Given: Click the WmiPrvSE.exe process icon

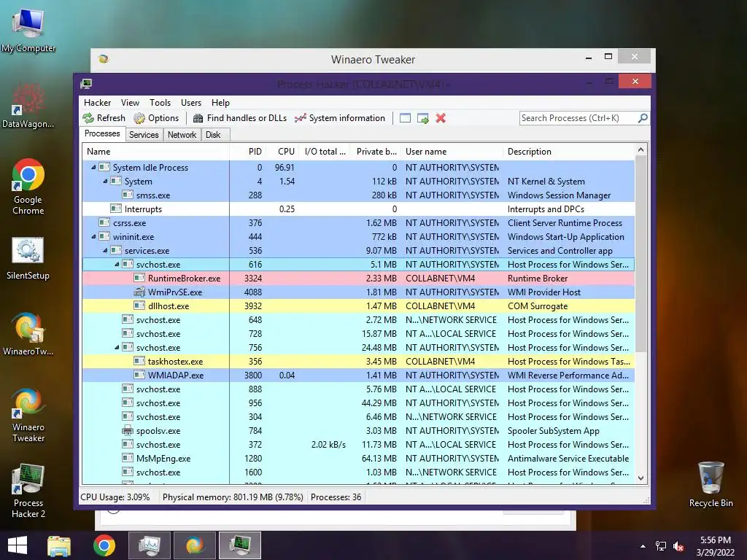Looking at the screenshot, I should coord(139,292).
